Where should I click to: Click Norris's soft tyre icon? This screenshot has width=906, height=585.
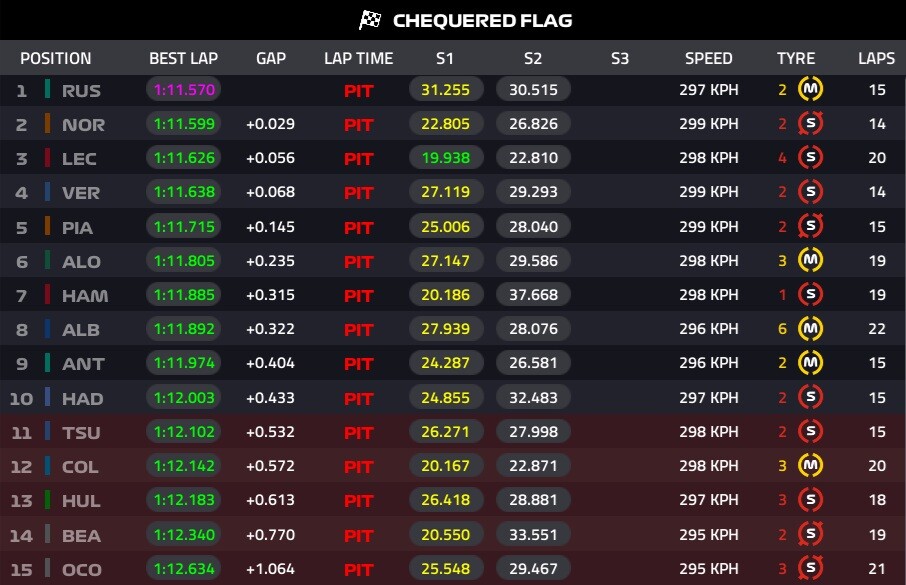coord(810,125)
